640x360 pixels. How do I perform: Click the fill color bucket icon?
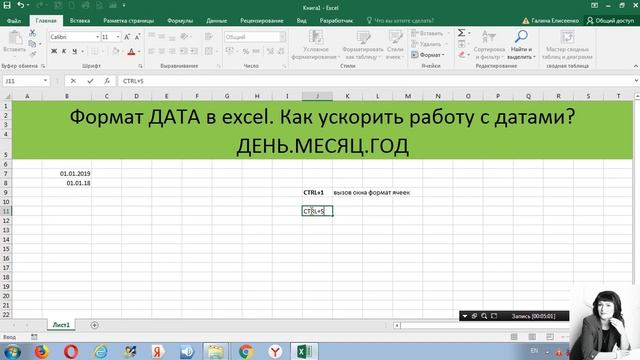pos(116,51)
